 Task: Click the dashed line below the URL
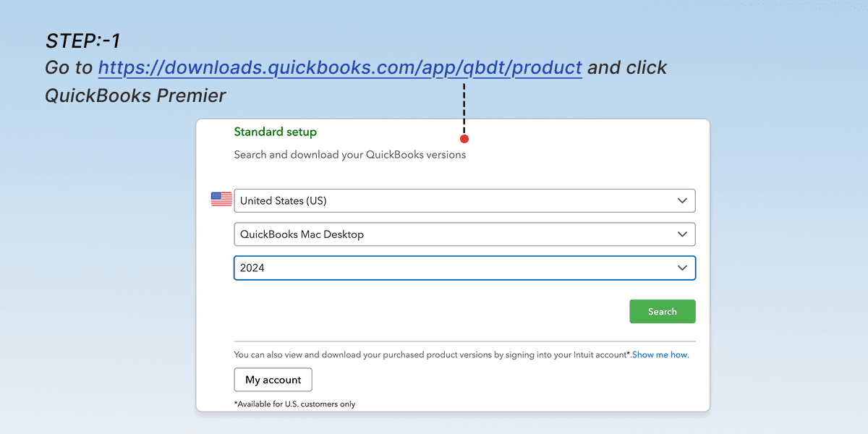[464, 107]
